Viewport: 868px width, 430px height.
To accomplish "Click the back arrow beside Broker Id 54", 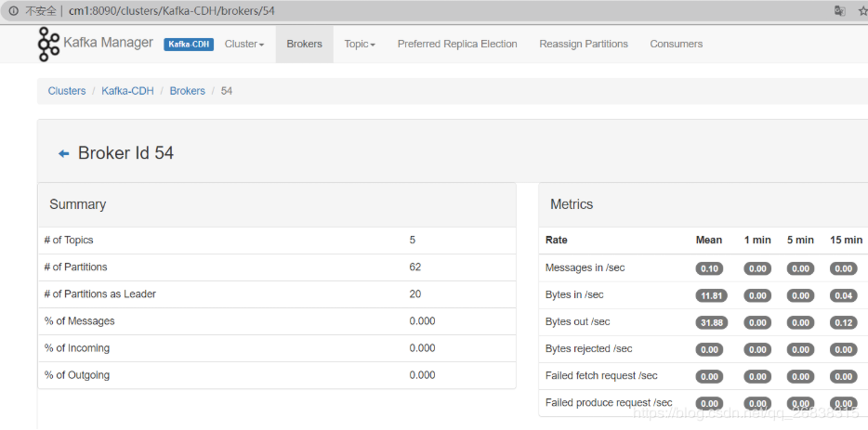I will click(x=64, y=154).
